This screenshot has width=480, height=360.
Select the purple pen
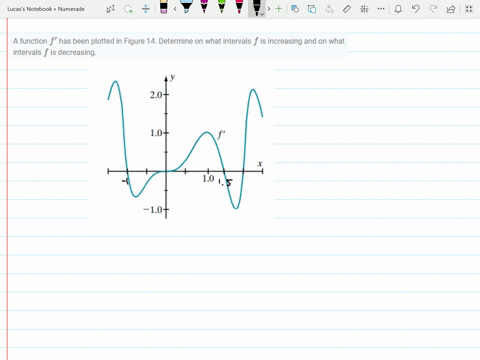(204, 7)
